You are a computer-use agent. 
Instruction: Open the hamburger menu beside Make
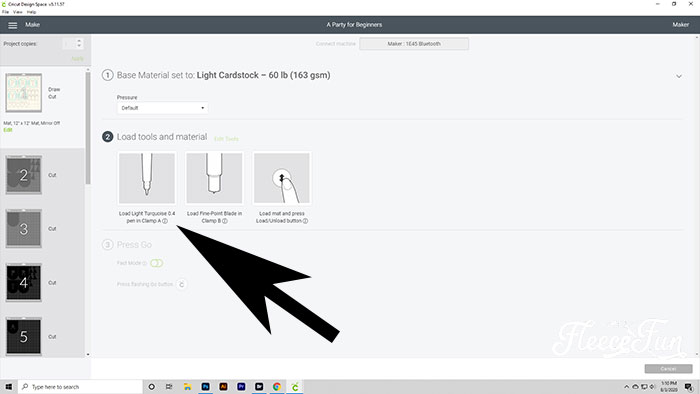12,25
